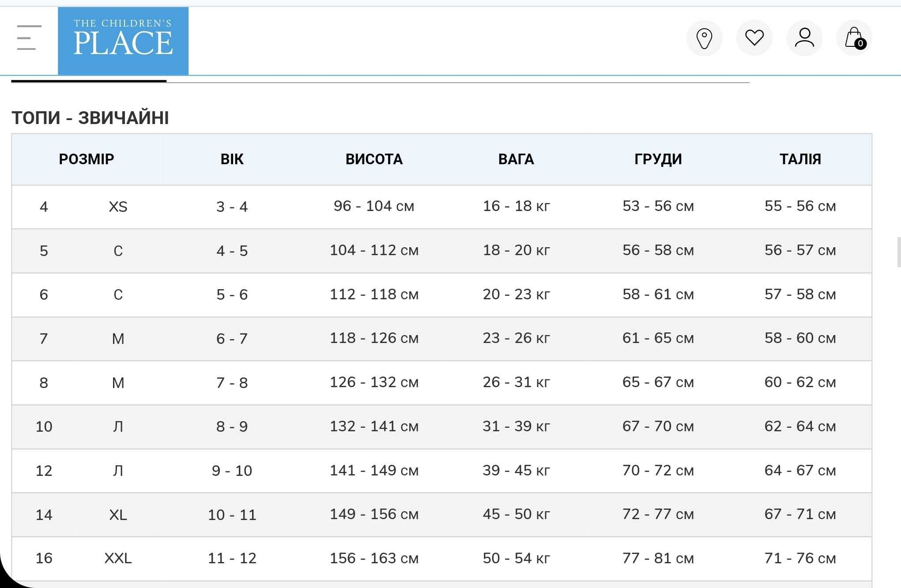Click the 118 - 126 см height cell
This screenshot has width=901, height=588.
(374, 338)
